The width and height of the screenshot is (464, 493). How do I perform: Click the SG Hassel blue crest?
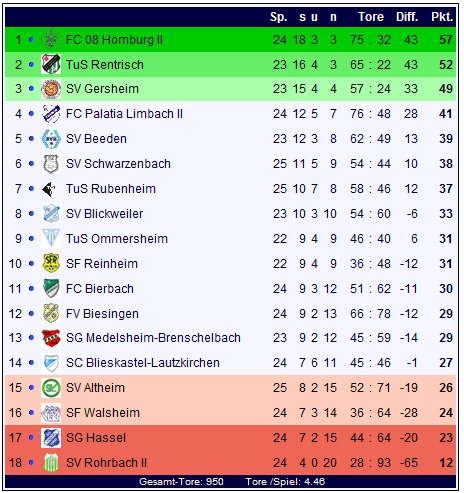coord(51,438)
